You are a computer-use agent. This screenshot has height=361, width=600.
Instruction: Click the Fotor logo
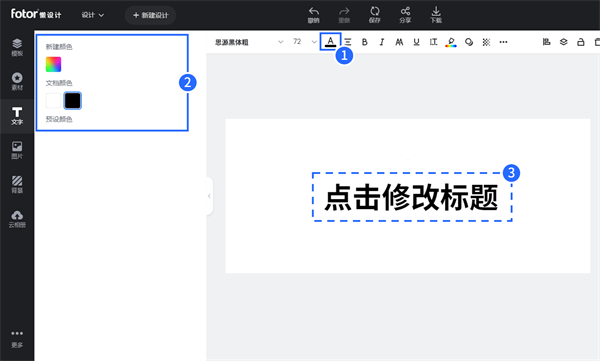36,14
